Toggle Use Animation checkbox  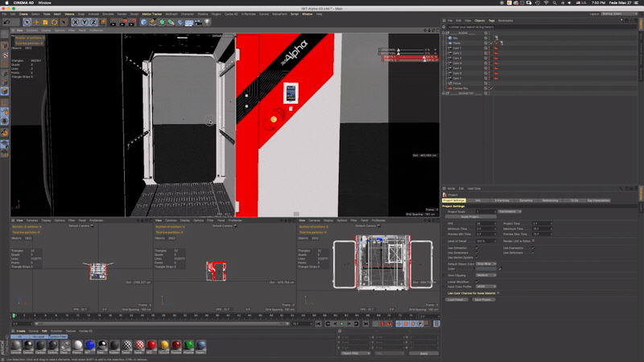[x=477, y=248]
